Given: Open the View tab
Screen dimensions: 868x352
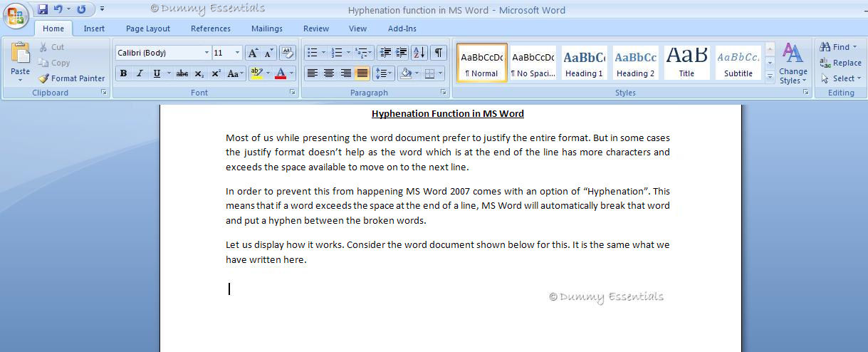Looking at the screenshot, I should [358, 29].
